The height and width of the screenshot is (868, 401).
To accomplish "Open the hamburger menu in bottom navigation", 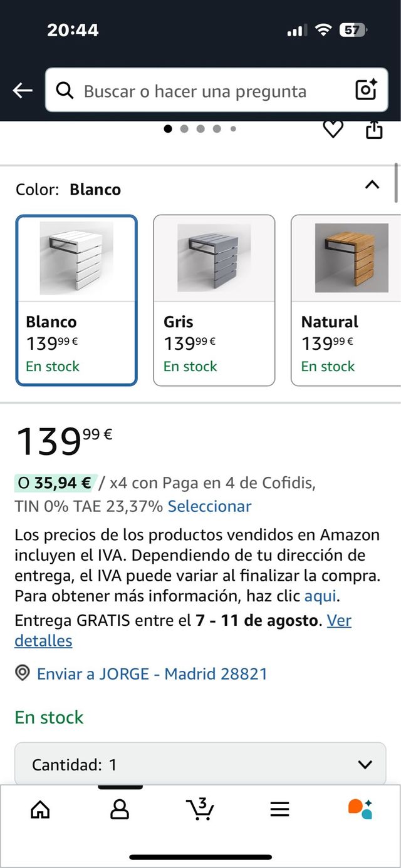I will (279, 809).
